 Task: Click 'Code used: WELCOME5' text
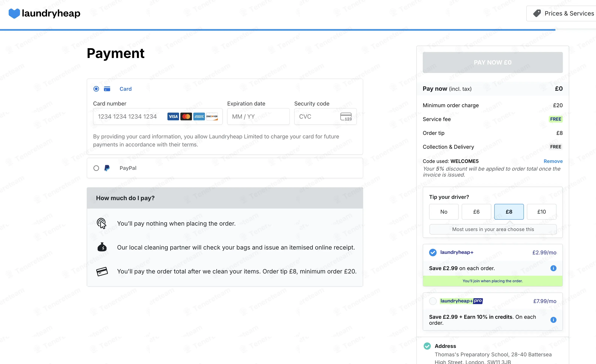pos(451,161)
